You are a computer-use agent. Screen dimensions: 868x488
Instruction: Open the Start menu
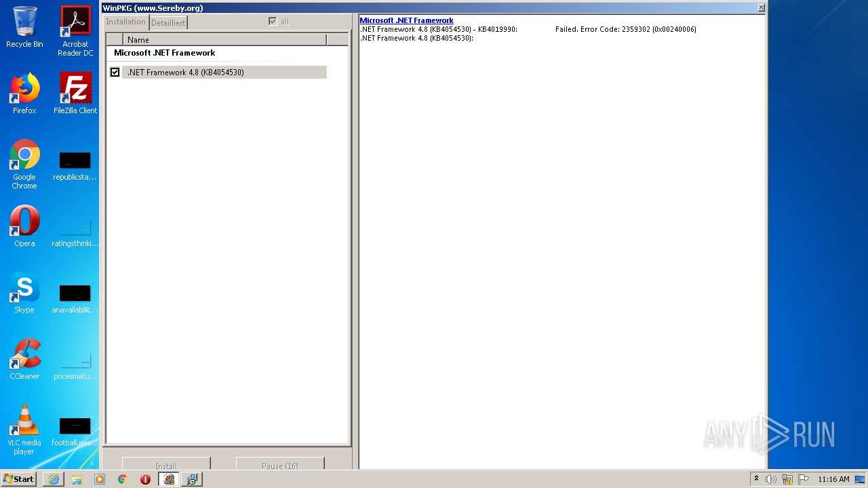point(19,479)
